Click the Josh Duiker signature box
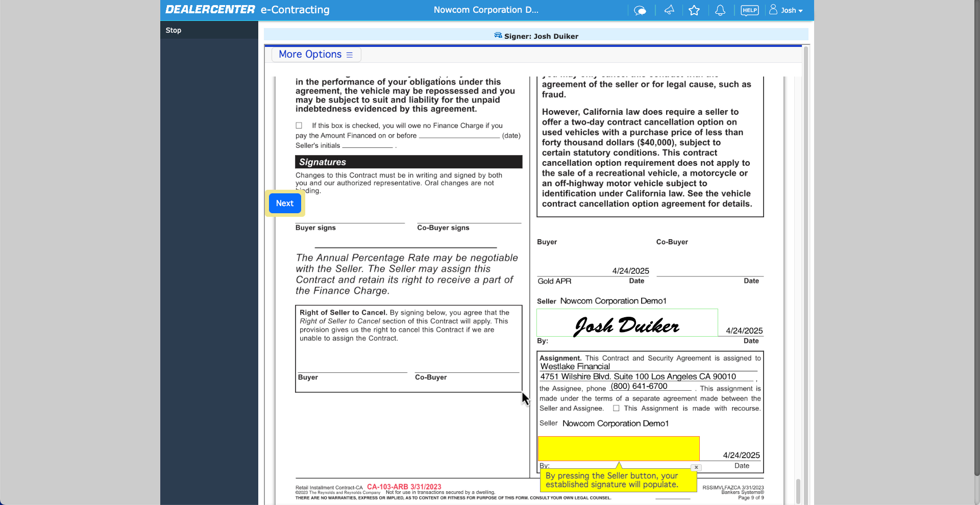The height and width of the screenshot is (505, 980). tap(627, 323)
